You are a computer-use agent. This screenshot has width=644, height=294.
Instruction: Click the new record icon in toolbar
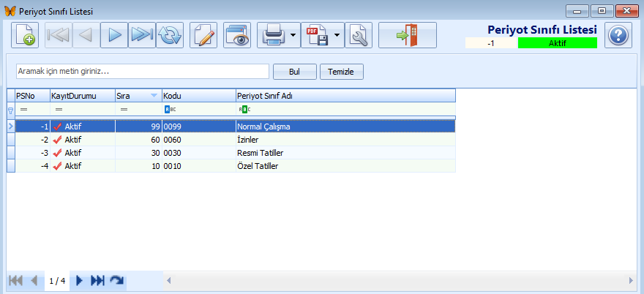pos(25,35)
